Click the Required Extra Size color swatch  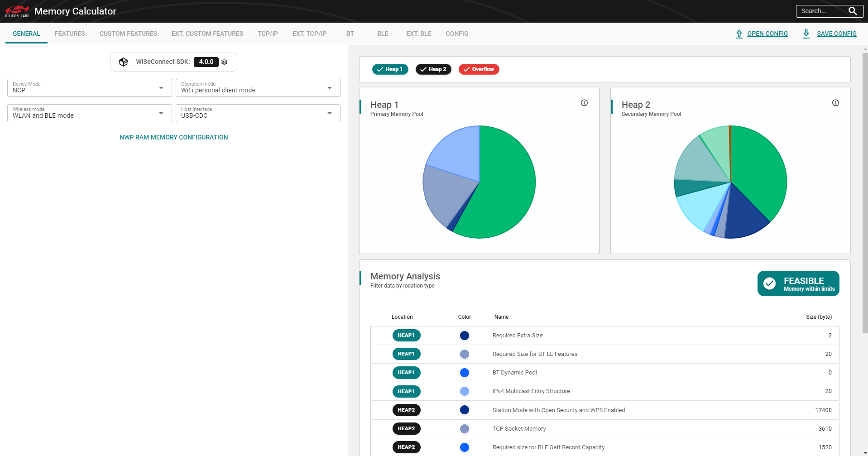coord(464,336)
